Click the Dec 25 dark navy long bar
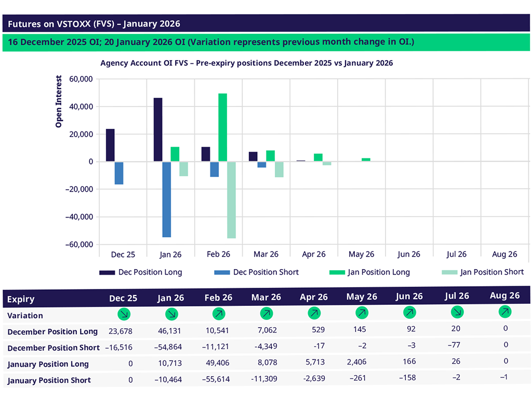Image resolution: width=532 pixels, height=402 pixels. (110, 145)
